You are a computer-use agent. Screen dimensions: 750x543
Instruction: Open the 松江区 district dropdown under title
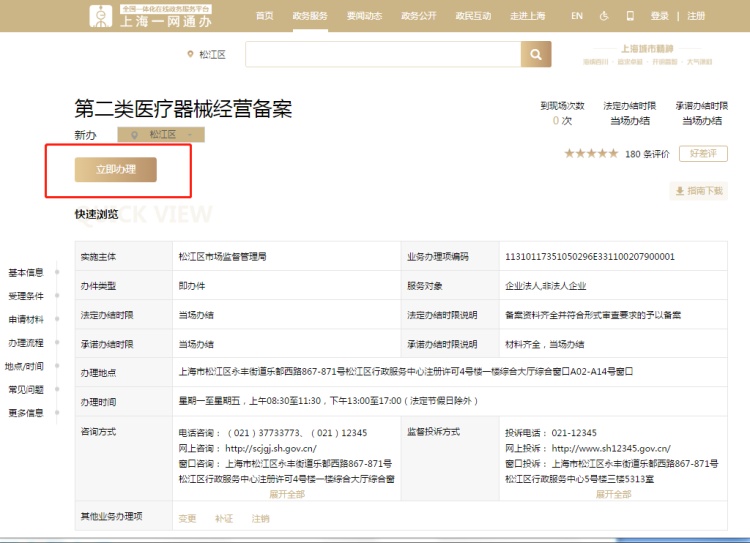[x=161, y=134]
